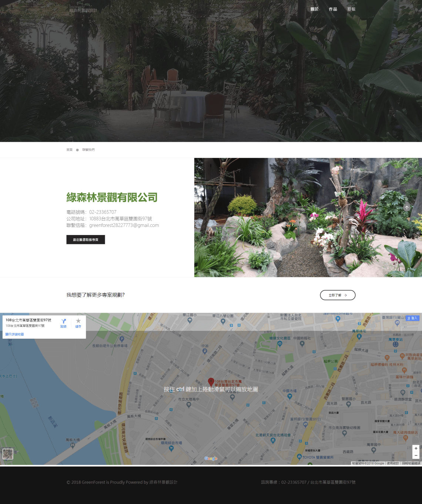The height and width of the screenshot is (504, 422).
Task: Click the 使用條款 link on map footer
Action: [x=393, y=463]
